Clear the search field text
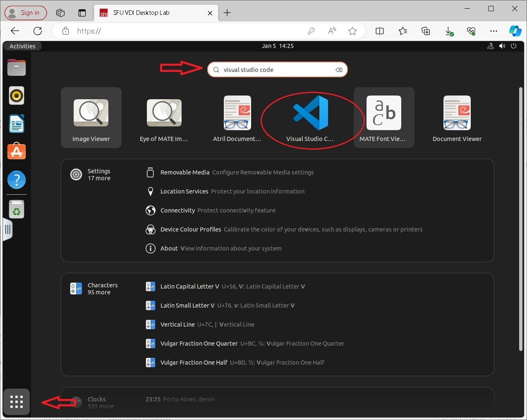The height and width of the screenshot is (420, 527). pyautogui.click(x=339, y=70)
